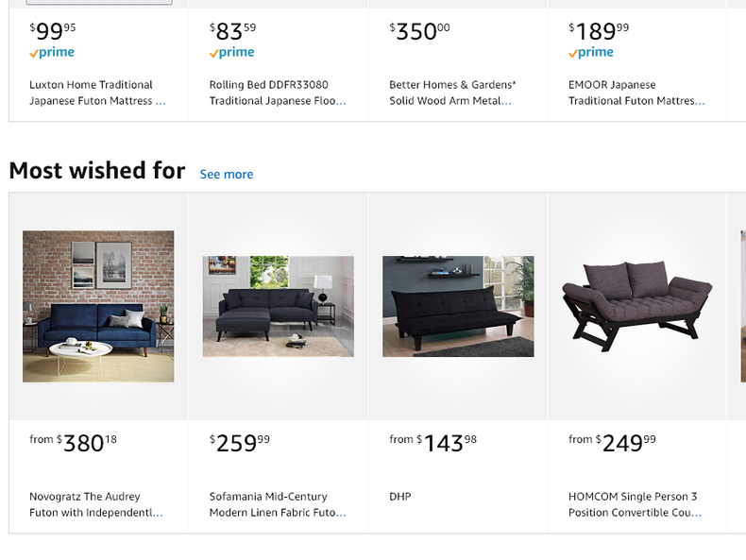The image size is (746, 560).
Task: Click the prime badge under the $83.59 price
Action: [231, 53]
